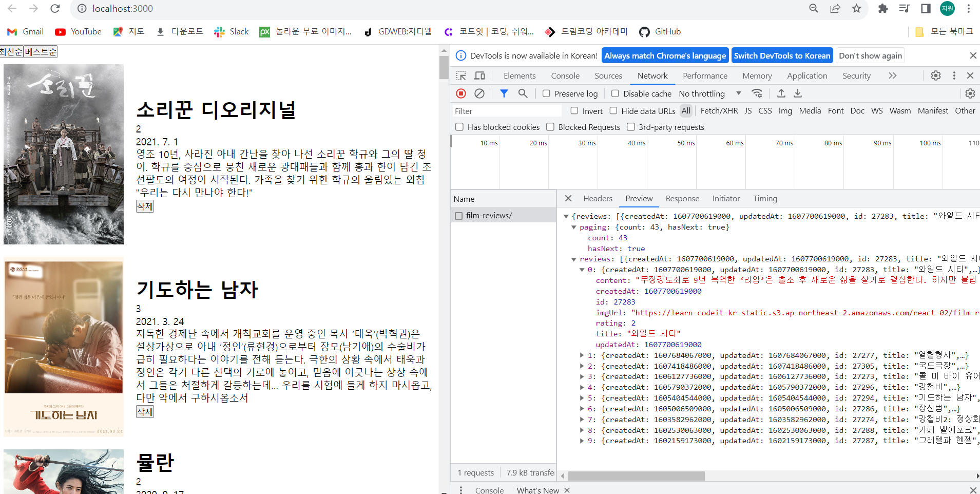Open the Performance tab
Image resolution: width=980 pixels, height=494 pixels.
705,76
